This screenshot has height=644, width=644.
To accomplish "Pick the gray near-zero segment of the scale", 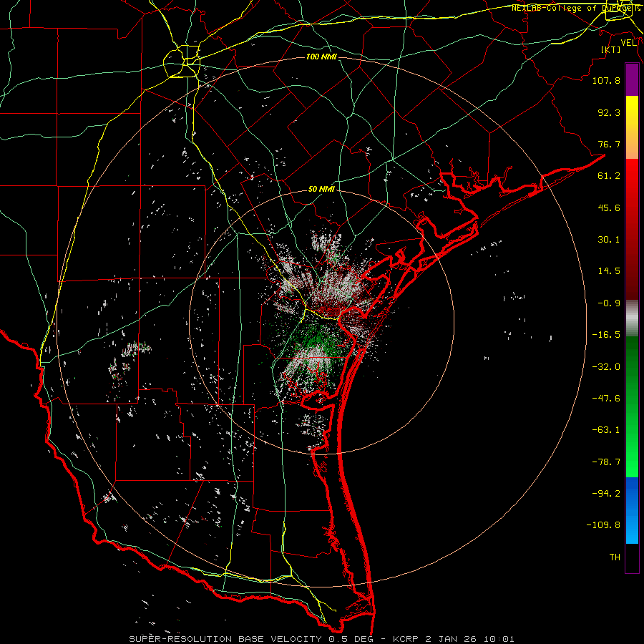I will pos(632,318).
